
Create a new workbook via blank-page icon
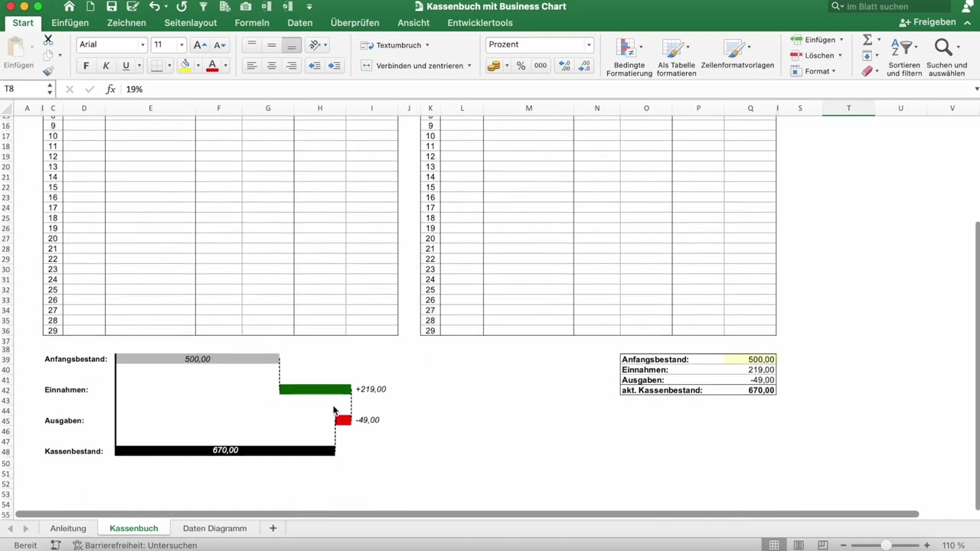coord(91,6)
